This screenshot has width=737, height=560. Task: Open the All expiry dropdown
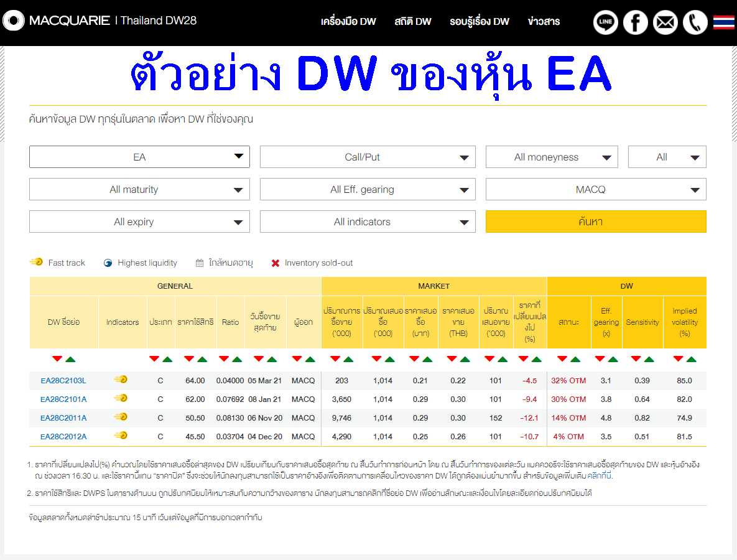[139, 222]
